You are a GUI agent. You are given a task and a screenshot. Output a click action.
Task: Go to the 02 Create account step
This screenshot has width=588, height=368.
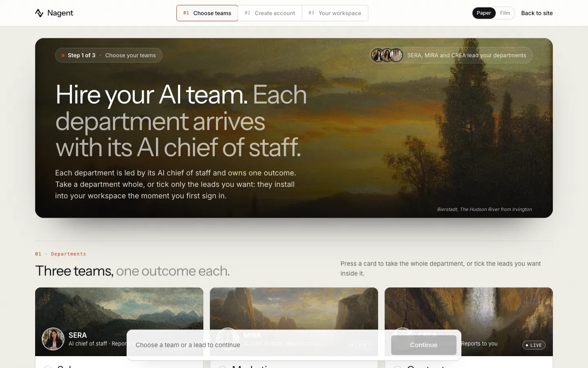pos(270,13)
